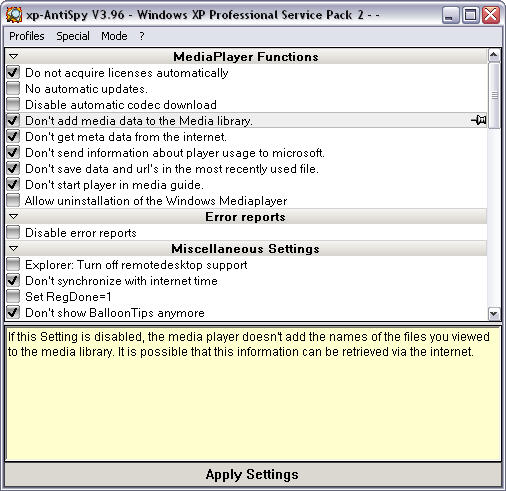Check 'Explorer: Turn off remotedesktop support'
Viewport: 506px width, 491px height.
[13, 264]
